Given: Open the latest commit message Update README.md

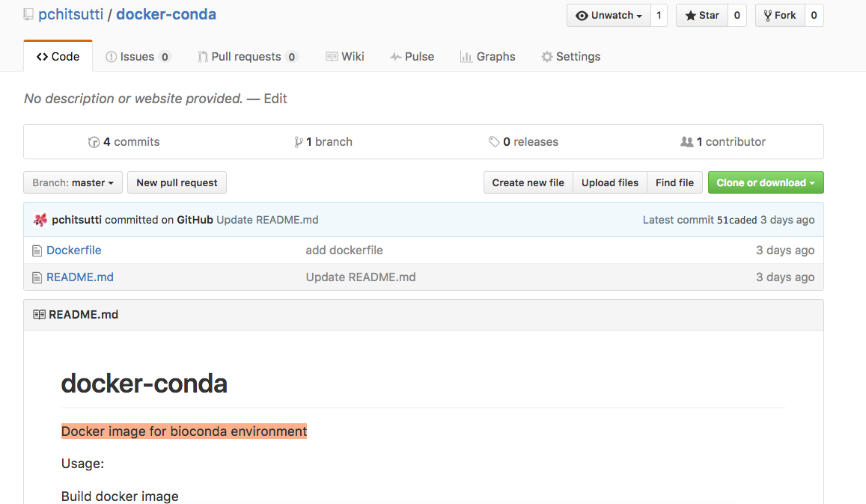Looking at the screenshot, I should 267,220.
